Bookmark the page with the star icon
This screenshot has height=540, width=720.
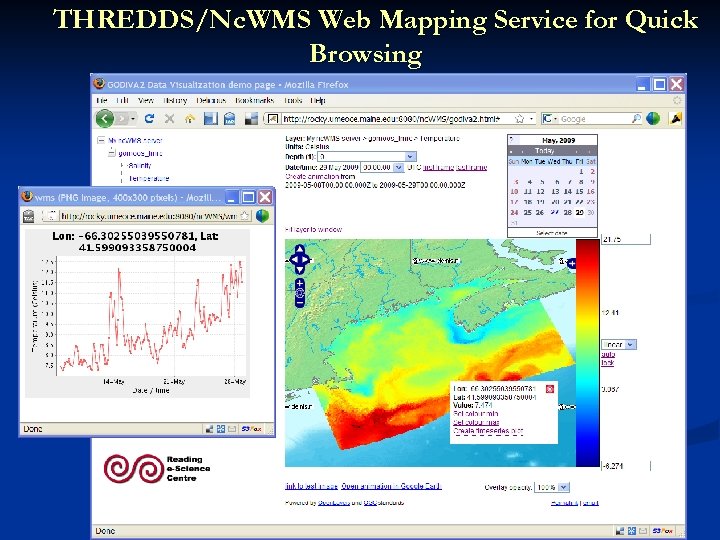pos(520,119)
